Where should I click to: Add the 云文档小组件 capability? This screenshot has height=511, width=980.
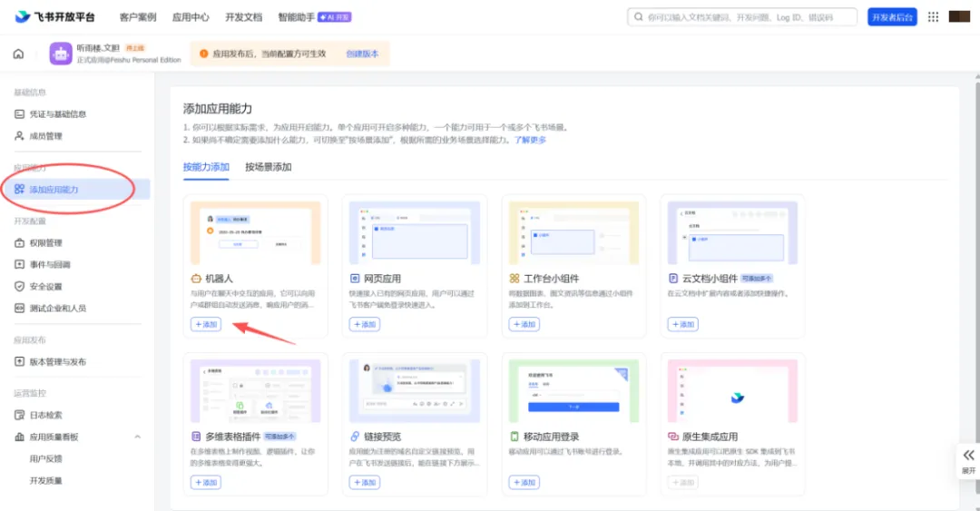682,324
